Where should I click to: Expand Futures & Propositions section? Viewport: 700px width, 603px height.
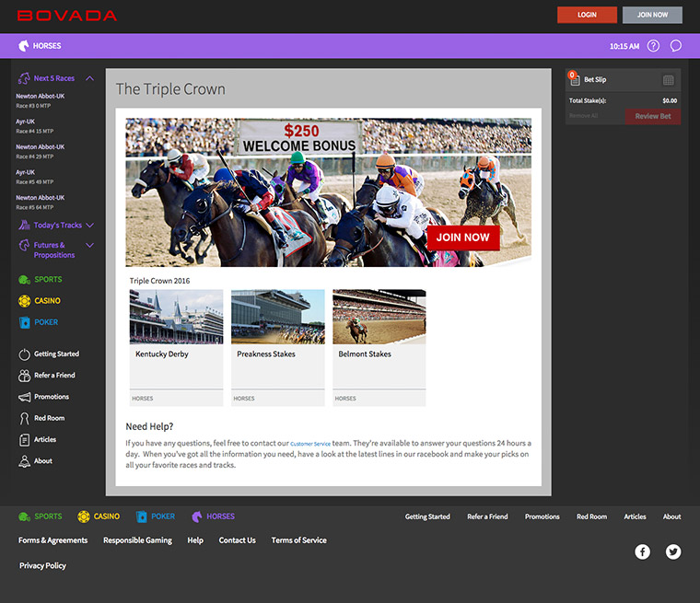[89, 246]
